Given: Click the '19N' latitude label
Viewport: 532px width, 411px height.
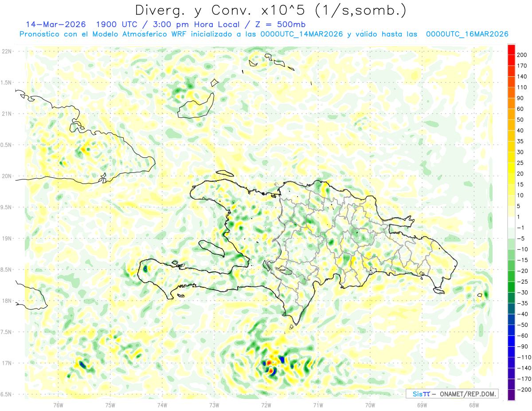Looking at the screenshot, I should tap(6, 239).
